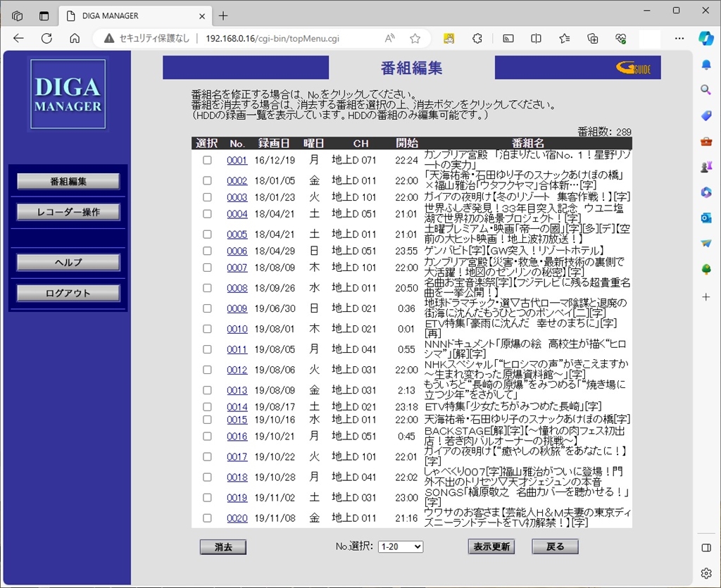The width and height of the screenshot is (721, 588).
Task: Click the read aloud icon in the address bar
Action: click(390, 39)
